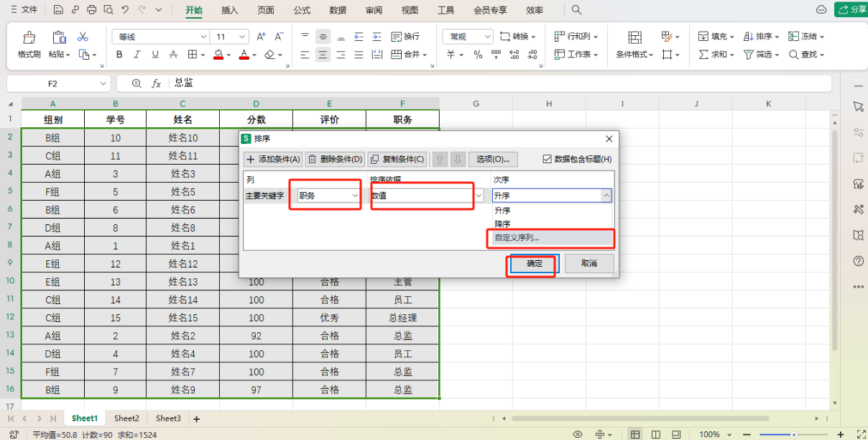Click the move condition up arrow

[x=440, y=159]
